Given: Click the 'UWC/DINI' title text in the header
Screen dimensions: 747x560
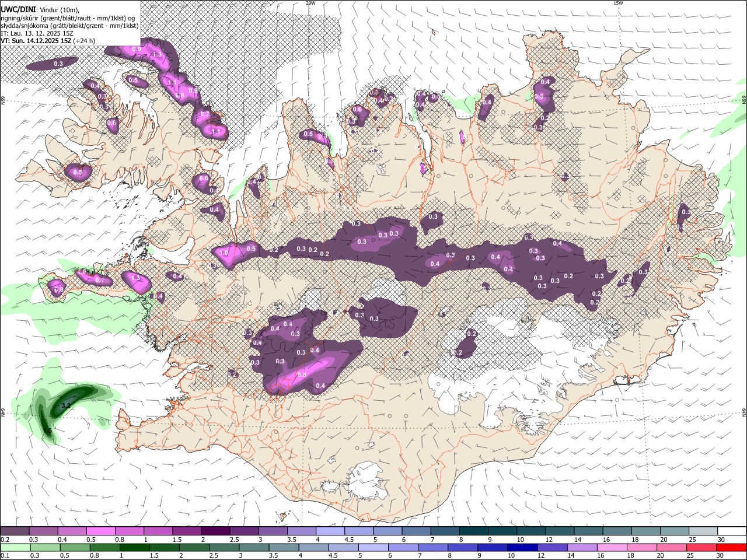Looking at the screenshot, I should pyautogui.click(x=19, y=10).
